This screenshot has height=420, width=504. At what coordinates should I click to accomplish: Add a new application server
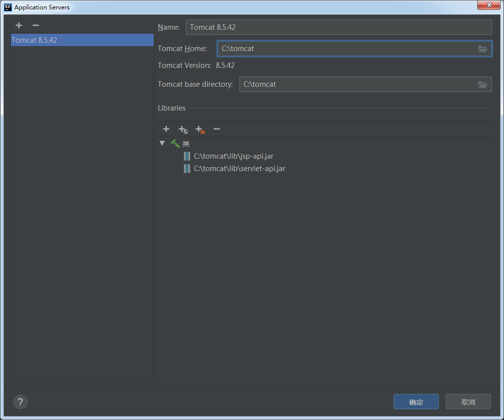tap(19, 25)
